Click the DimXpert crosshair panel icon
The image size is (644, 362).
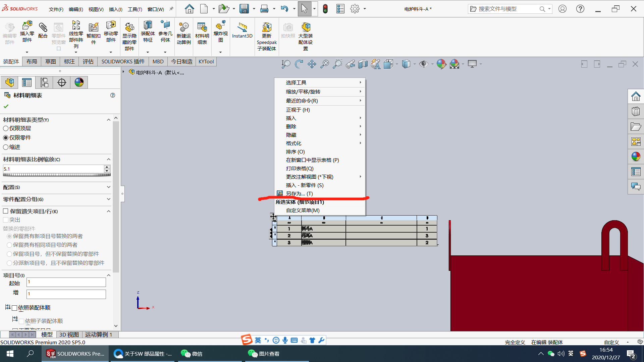tap(62, 82)
